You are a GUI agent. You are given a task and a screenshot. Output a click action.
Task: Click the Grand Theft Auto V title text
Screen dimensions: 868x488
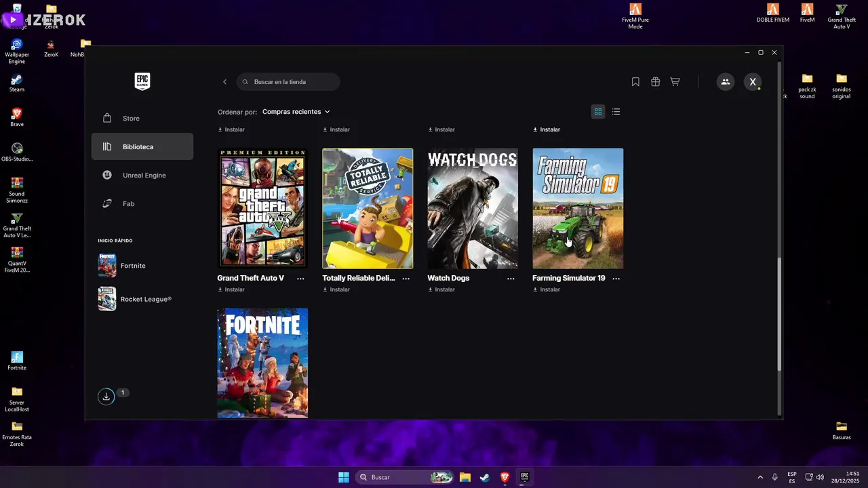pyautogui.click(x=250, y=278)
